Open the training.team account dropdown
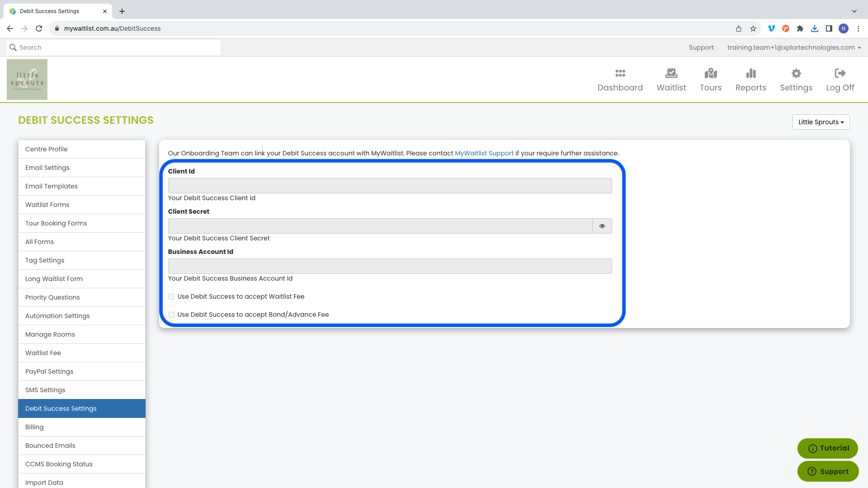 point(794,47)
